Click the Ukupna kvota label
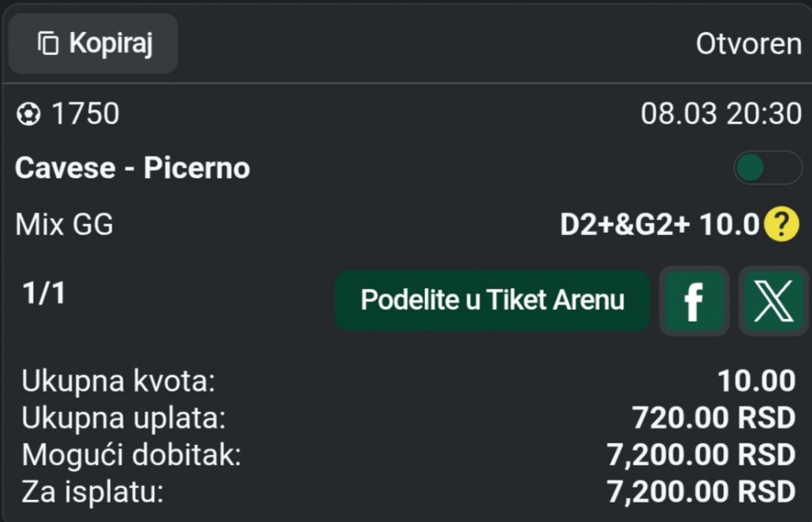The image size is (812, 522). click(x=118, y=382)
